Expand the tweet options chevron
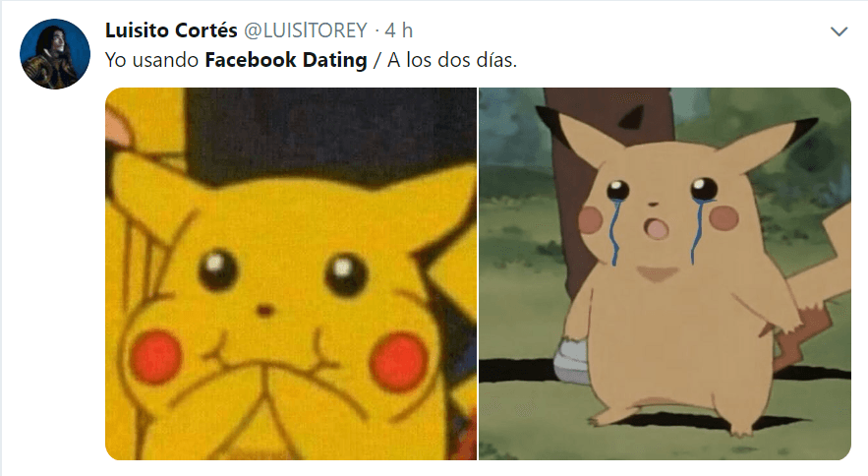 [839, 31]
